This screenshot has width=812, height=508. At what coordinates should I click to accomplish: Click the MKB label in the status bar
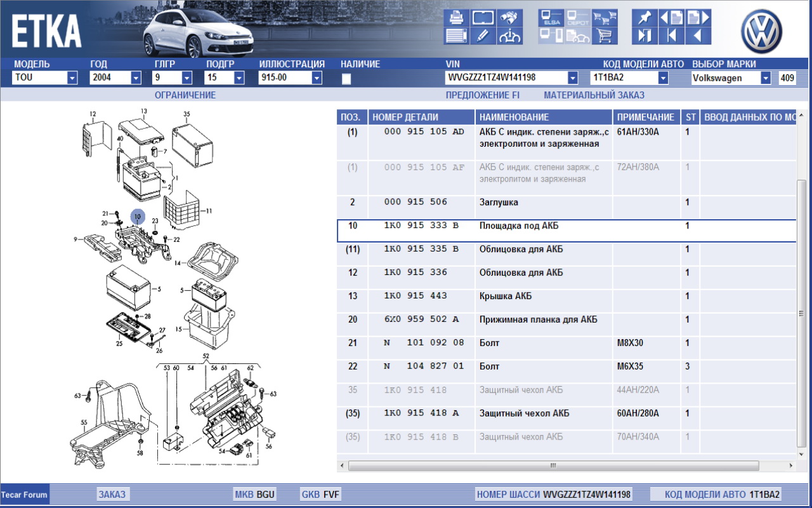pyautogui.click(x=244, y=495)
